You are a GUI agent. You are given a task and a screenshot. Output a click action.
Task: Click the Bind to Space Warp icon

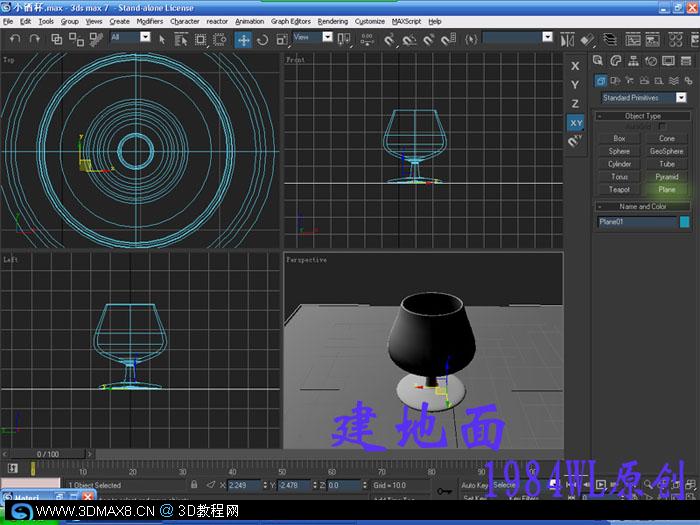(x=96, y=39)
